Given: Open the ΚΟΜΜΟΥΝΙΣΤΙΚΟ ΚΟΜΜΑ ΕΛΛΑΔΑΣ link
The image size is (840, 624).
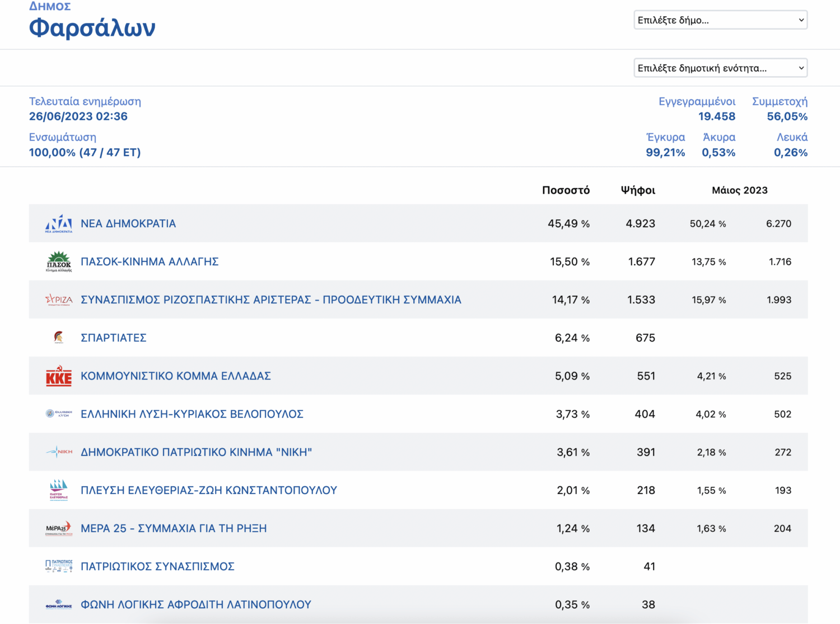Looking at the screenshot, I should [x=176, y=376].
